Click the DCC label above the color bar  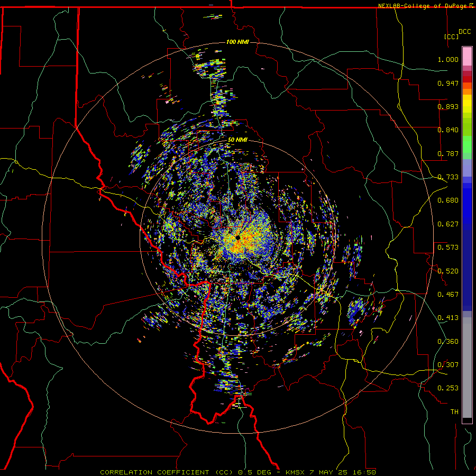point(464,32)
